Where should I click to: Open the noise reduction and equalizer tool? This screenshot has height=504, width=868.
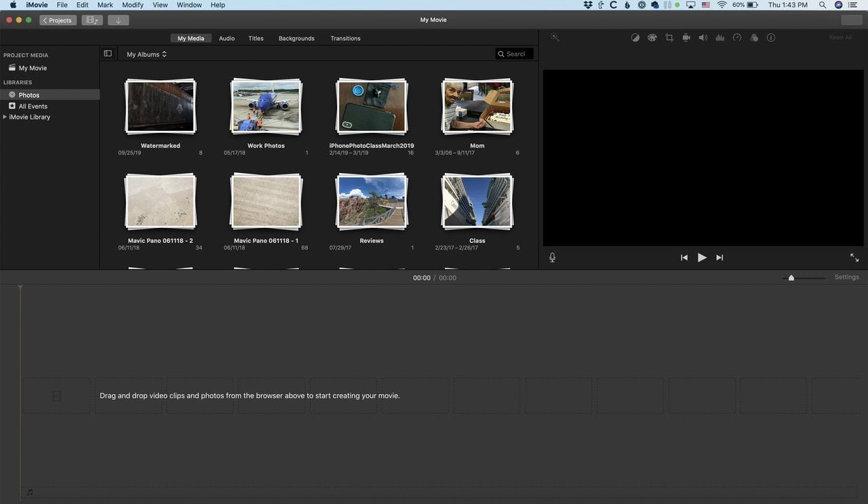click(x=720, y=38)
